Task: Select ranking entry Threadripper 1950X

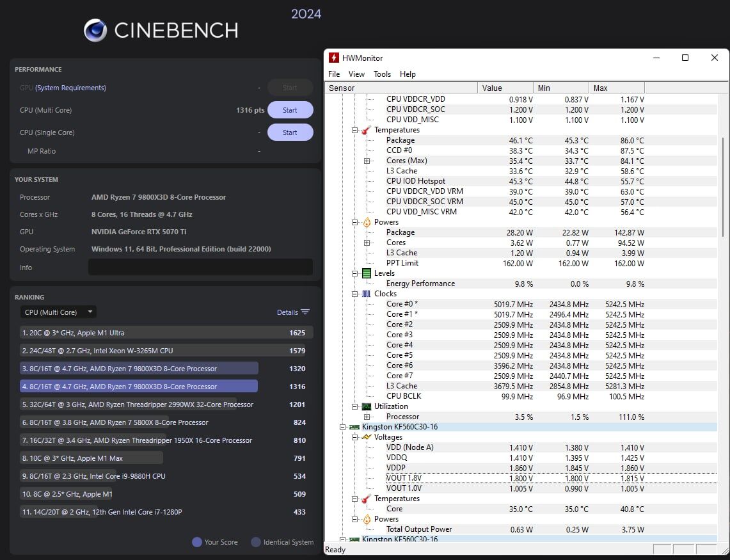Action: 166,440
